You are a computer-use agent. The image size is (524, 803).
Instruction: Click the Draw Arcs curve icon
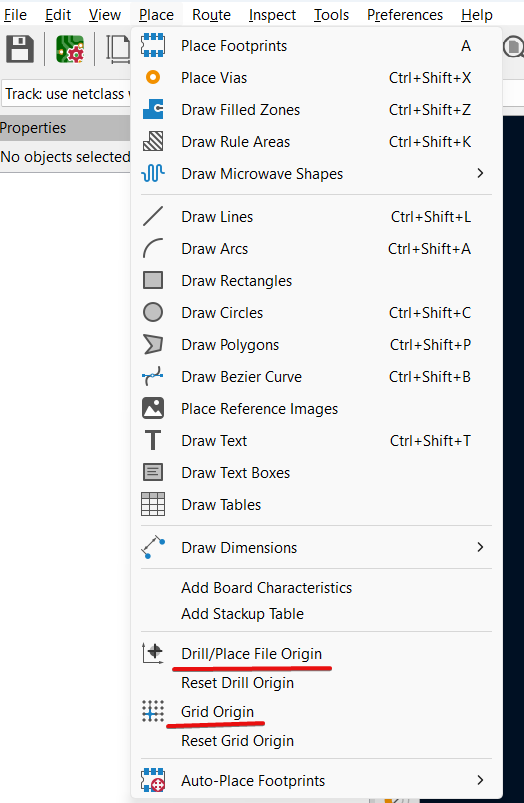coord(153,248)
